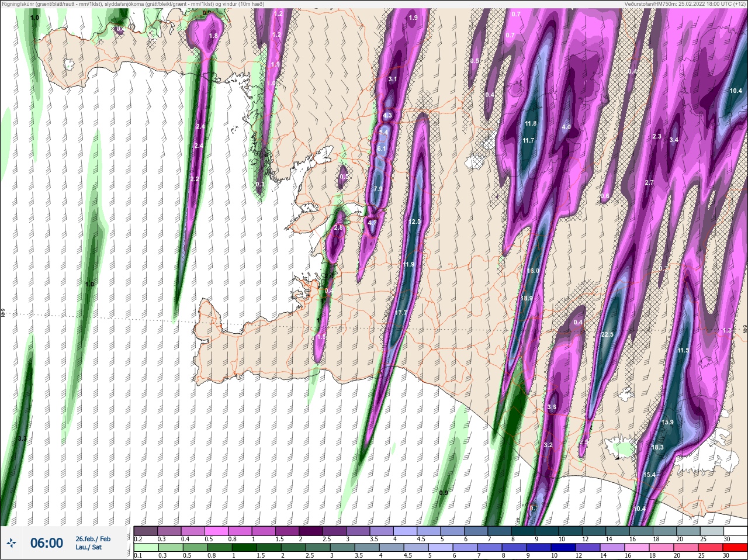Screen dimensions: 748x560
Task: Select the mauve swatch between 0.2 and 0.3
Action: [146, 531]
